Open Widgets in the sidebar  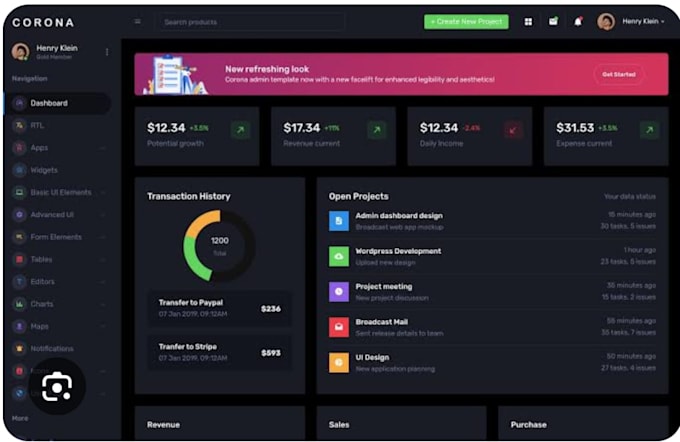pos(44,170)
